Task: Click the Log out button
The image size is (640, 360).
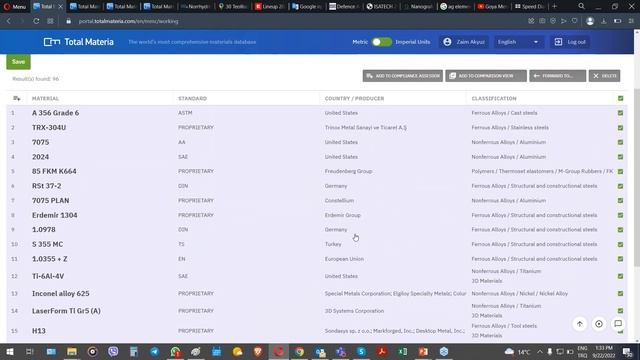Action: point(570,42)
